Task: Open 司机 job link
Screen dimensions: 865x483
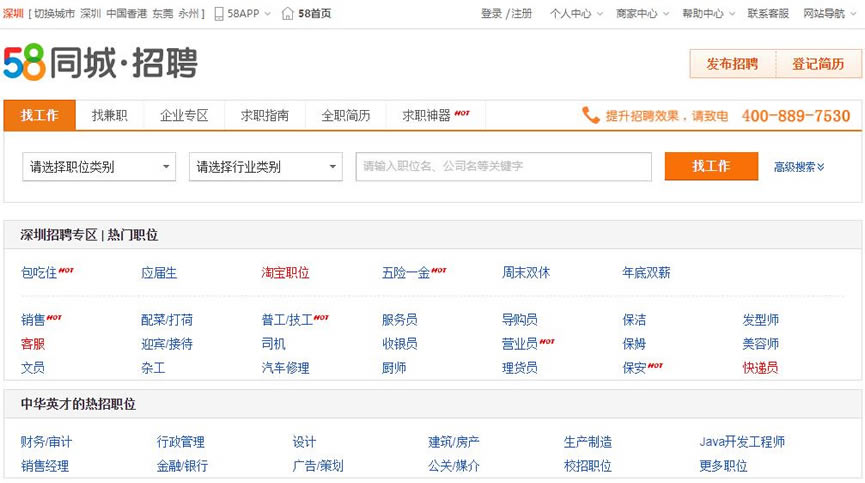Action: [x=273, y=344]
